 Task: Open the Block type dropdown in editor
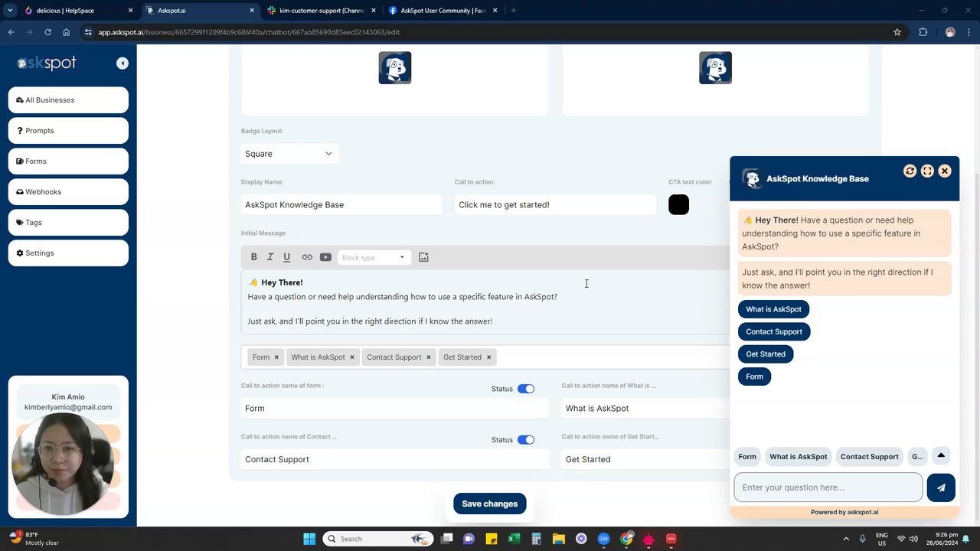374,257
